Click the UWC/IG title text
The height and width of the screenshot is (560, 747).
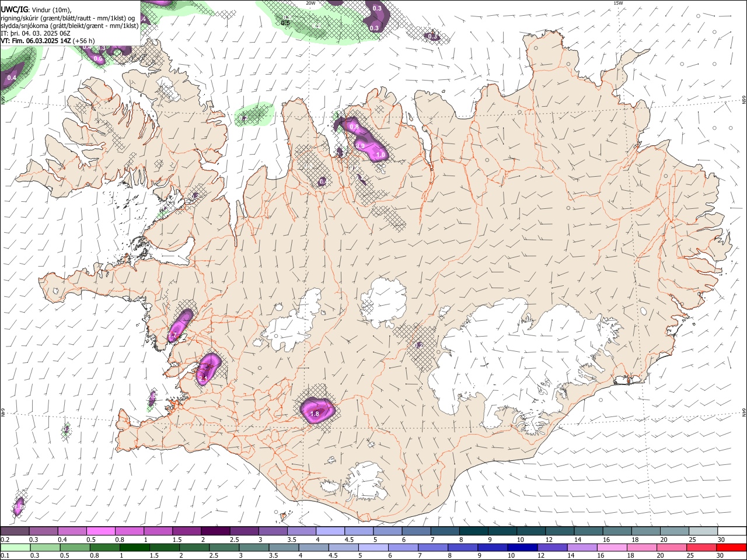point(13,9)
